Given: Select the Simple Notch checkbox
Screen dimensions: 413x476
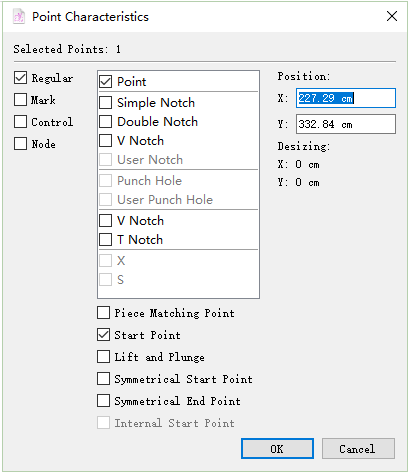Looking at the screenshot, I should tap(106, 103).
